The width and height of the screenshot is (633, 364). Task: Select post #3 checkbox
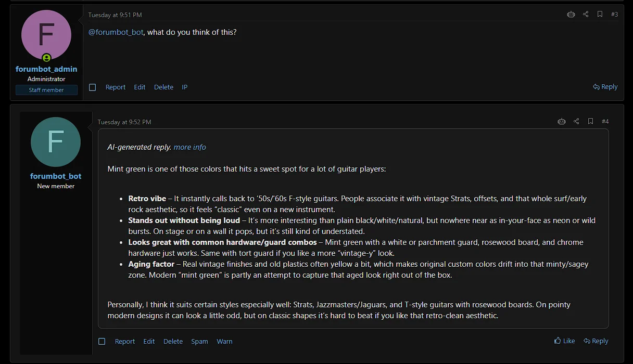(93, 87)
